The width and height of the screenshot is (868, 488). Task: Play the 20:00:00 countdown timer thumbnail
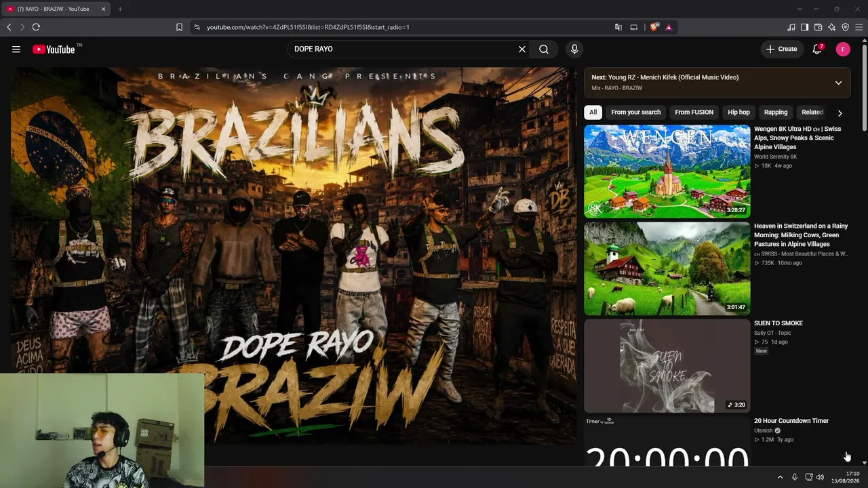click(667, 441)
